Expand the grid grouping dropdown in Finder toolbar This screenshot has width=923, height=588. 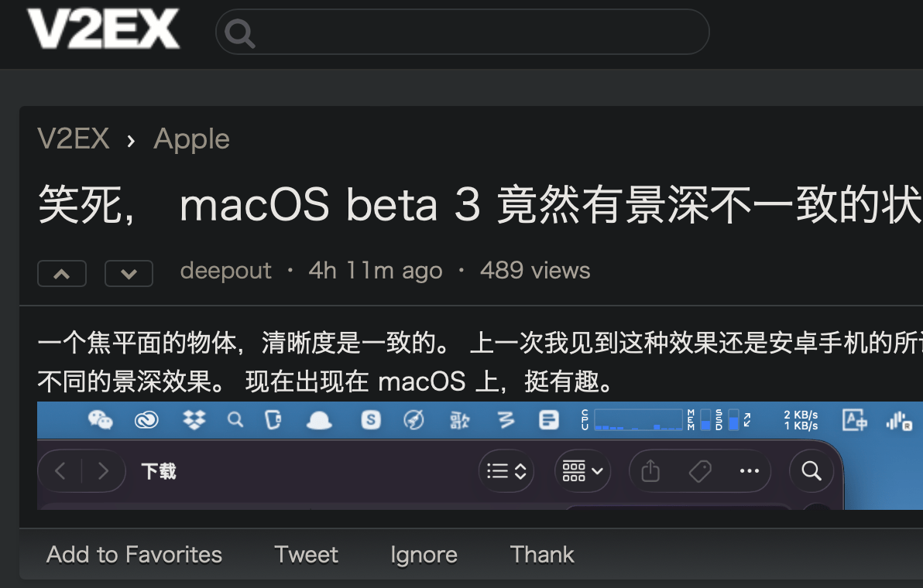[583, 471]
